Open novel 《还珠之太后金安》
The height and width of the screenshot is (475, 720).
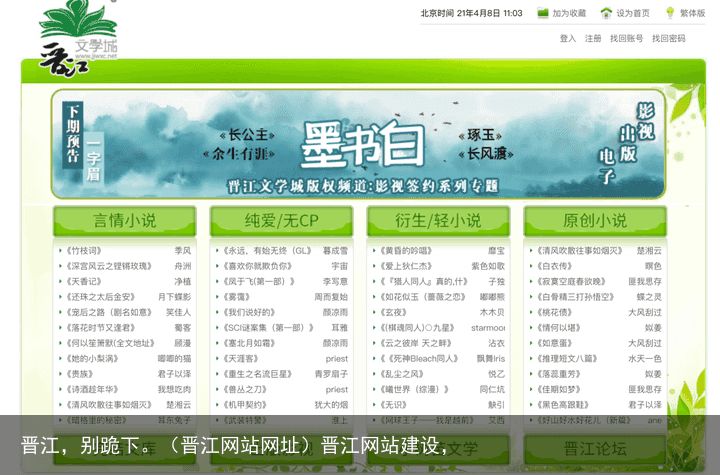point(101,297)
